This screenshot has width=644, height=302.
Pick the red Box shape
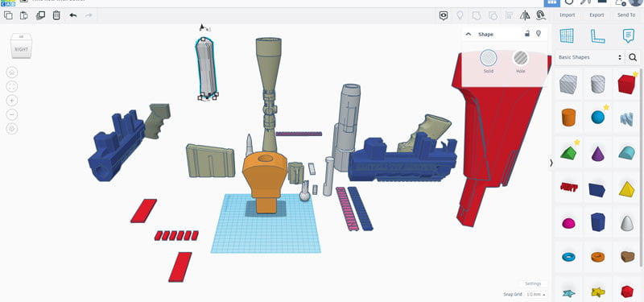627,84
